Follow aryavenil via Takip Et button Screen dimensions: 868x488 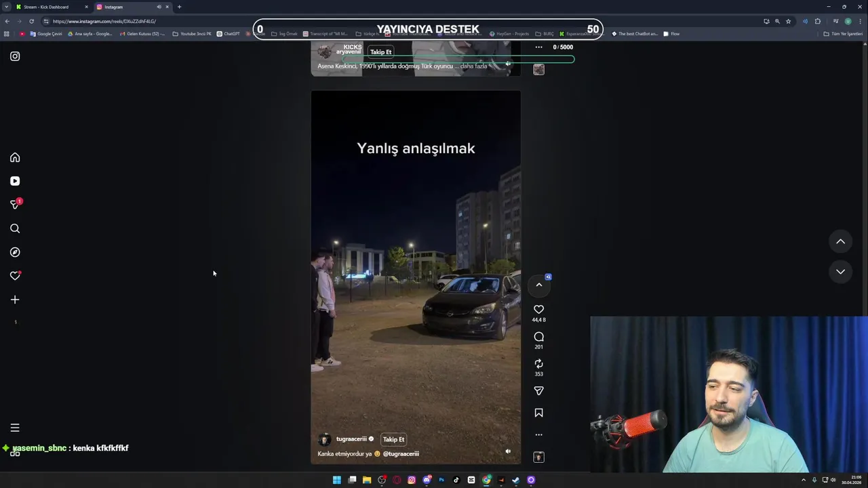click(x=380, y=52)
